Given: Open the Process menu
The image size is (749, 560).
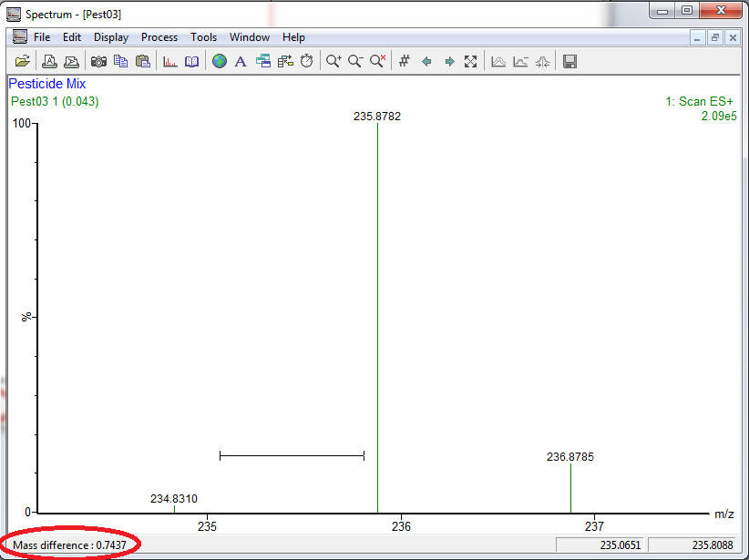Looking at the screenshot, I should point(159,37).
